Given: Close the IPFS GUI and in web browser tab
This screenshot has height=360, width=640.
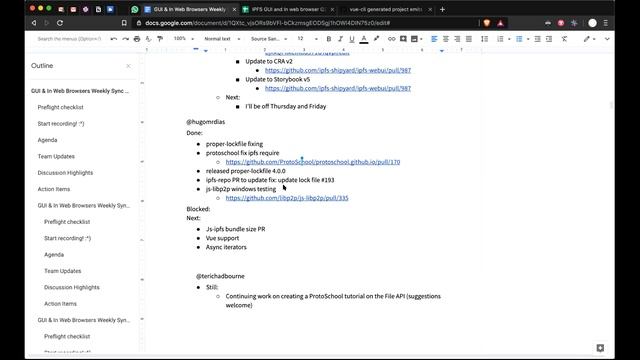Looking at the screenshot, I should point(332,9).
